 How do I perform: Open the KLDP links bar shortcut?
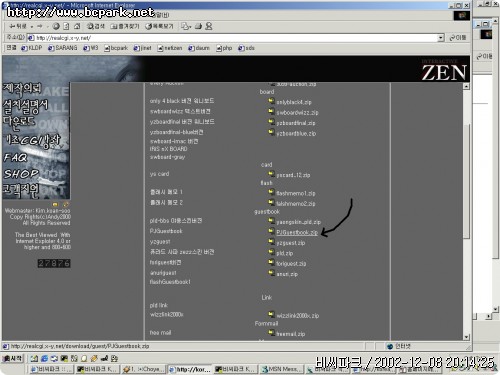click(x=32, y=48)
